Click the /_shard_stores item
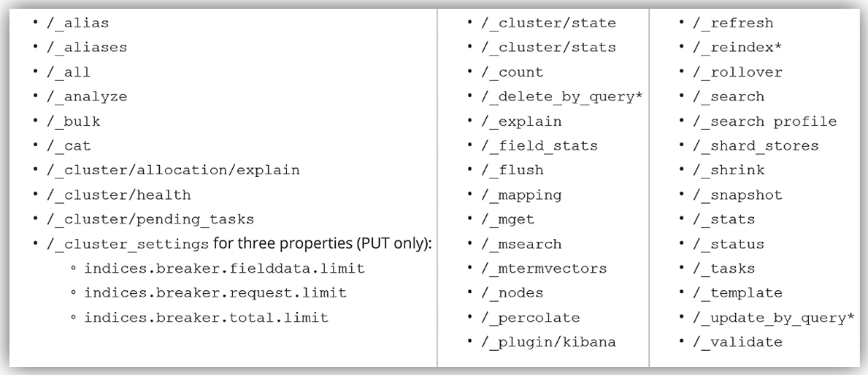This screenshot has width=868, height=375. (x=758, y=145)
